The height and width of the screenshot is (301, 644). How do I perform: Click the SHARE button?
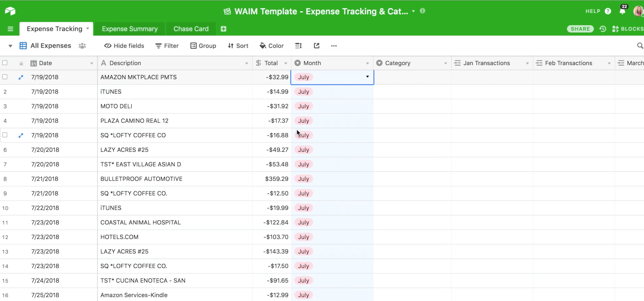(x=580, y=29)
